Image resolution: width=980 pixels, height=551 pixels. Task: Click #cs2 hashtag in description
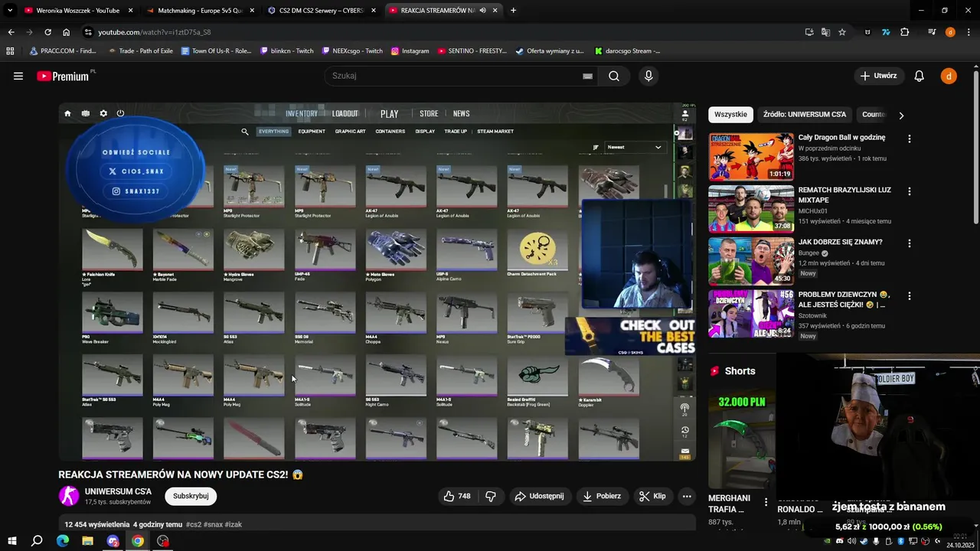[194, 524]
